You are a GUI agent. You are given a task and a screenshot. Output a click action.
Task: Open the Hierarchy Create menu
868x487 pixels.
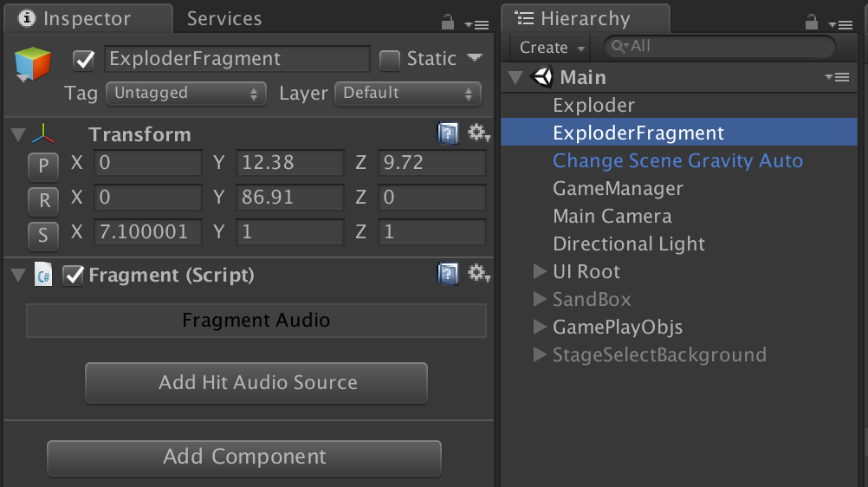(x=551, y=48)
